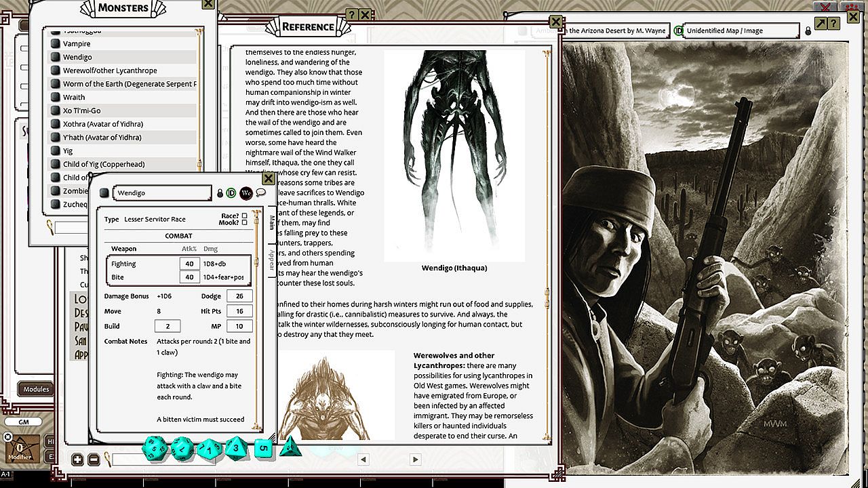The image size is (868, 488).
Task: Click the image window ID icon
Action: [x=678, y=30]
